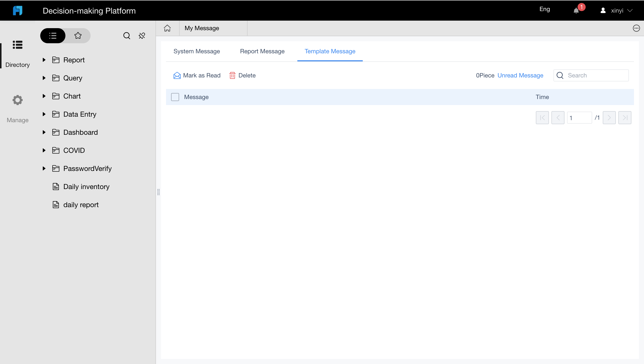Expand the Dashboard folder arrow
This screenshot has height=364, width=644.
click(44, 132)
